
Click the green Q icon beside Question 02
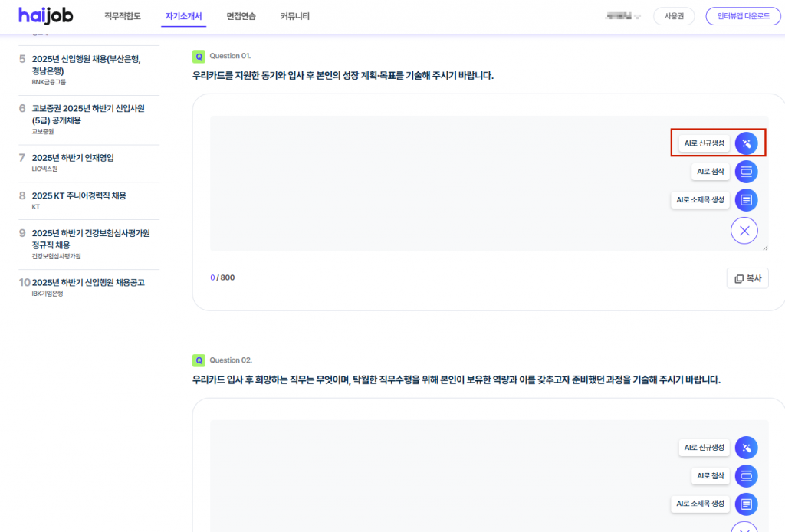click(199, 360)
